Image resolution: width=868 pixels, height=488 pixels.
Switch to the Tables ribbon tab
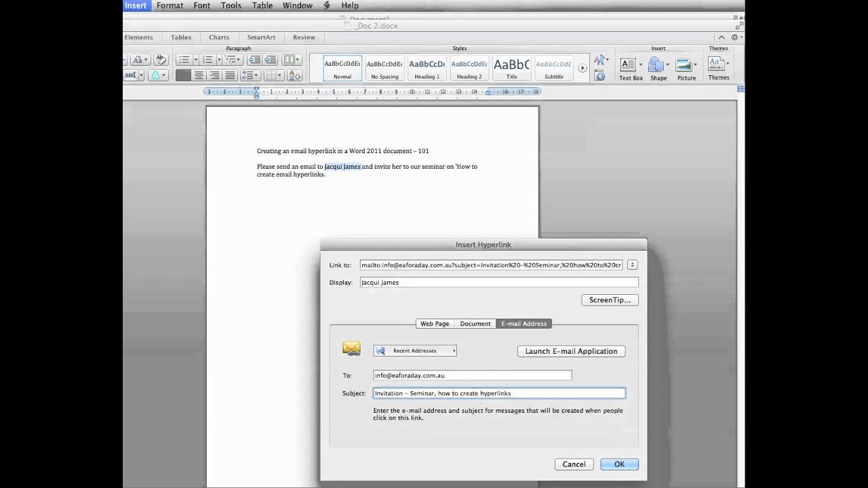(x=180, y=37)
